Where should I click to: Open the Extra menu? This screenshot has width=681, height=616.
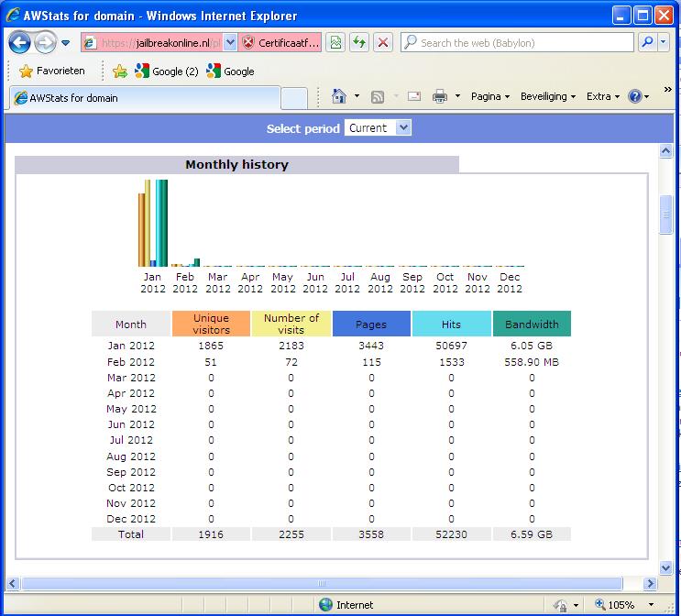[x=603, y=96]
